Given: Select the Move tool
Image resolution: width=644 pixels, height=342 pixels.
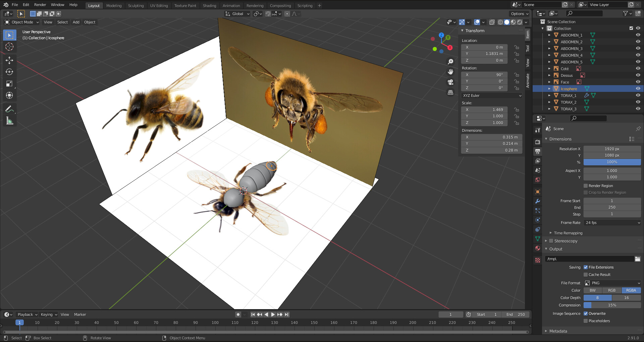Looking at the screenshot, I should point(9,60).
